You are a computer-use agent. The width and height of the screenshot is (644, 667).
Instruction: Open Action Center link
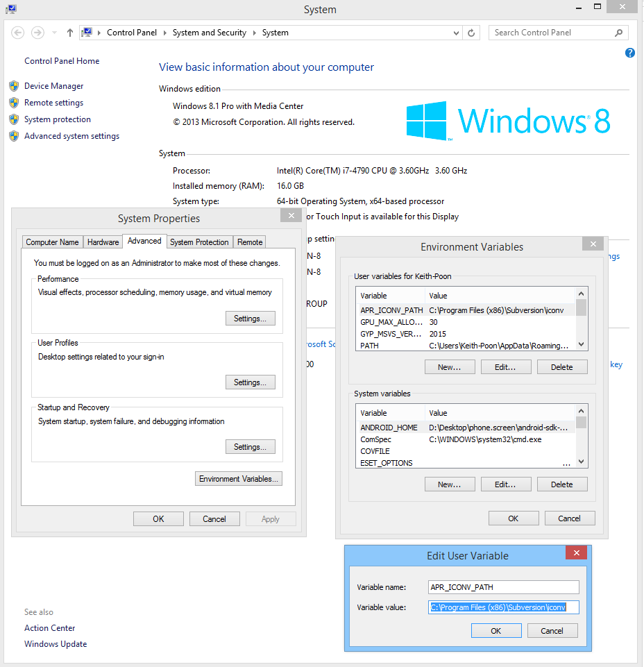49,628
